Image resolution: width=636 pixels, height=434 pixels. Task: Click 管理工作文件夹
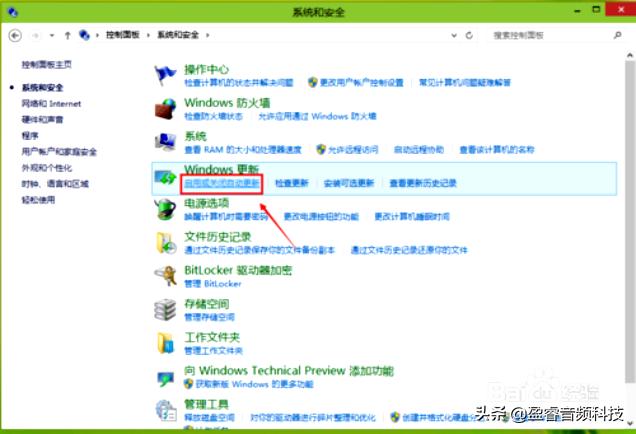(213, 351)
